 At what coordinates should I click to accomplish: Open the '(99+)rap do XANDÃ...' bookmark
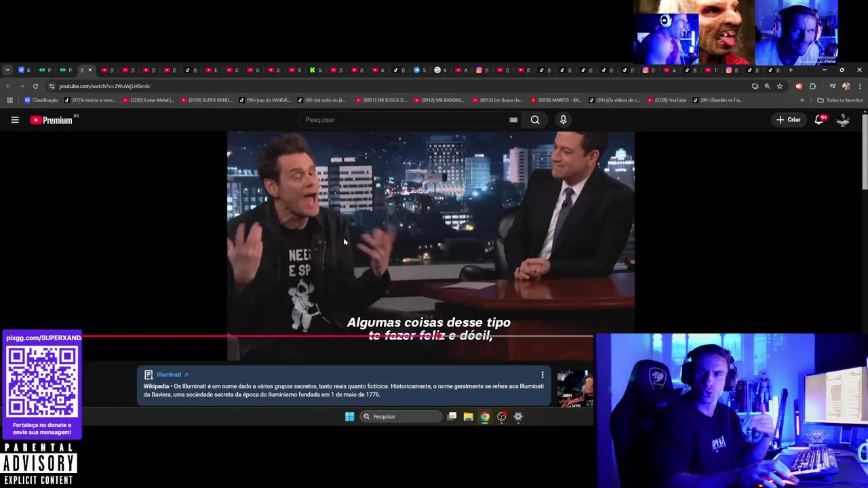[265, 100]
